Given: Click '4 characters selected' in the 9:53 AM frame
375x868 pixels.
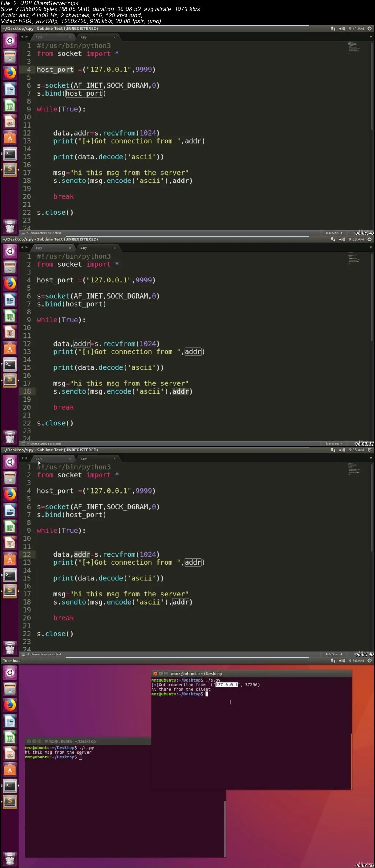Looking at the screenshot, I should pyautogui.click(x=44, y=444).
